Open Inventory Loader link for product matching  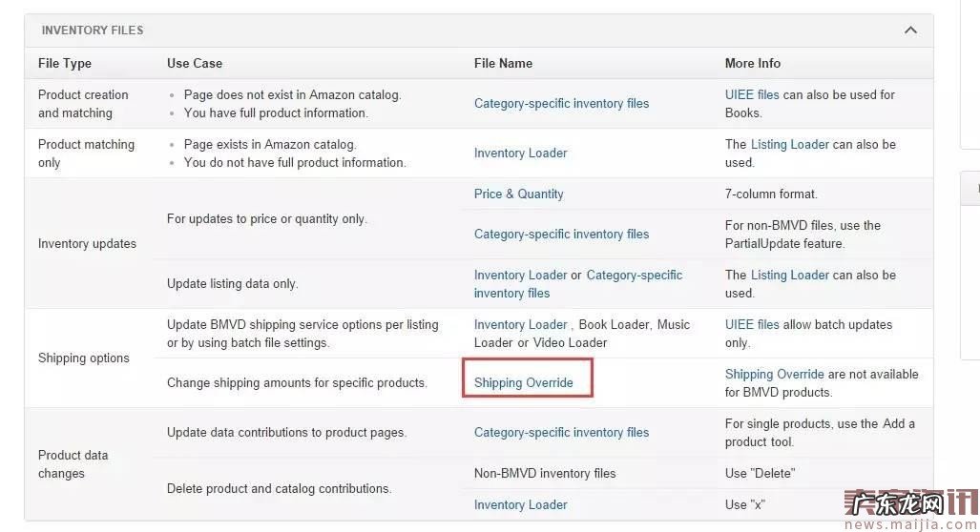[520, 153]
